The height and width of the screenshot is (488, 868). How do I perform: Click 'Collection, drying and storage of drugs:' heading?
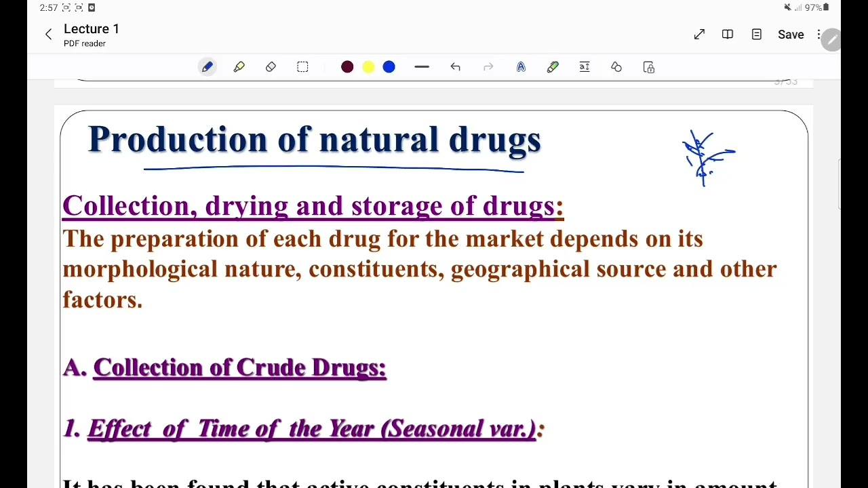313,206
